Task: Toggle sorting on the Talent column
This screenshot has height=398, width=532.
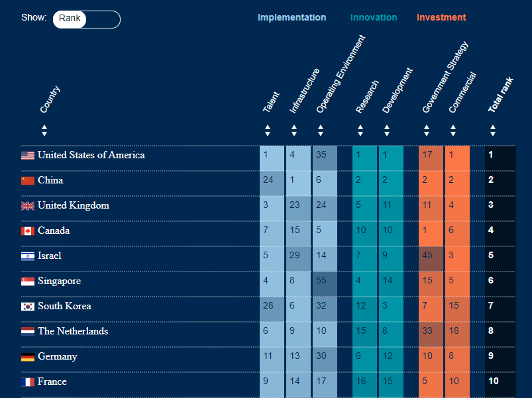Action: click(x=268, y=130)
